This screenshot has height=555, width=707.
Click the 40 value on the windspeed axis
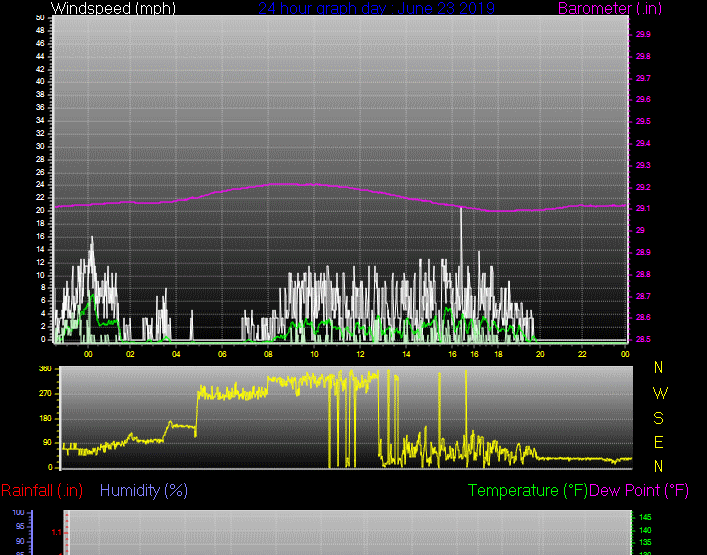(x=40, y=82)
